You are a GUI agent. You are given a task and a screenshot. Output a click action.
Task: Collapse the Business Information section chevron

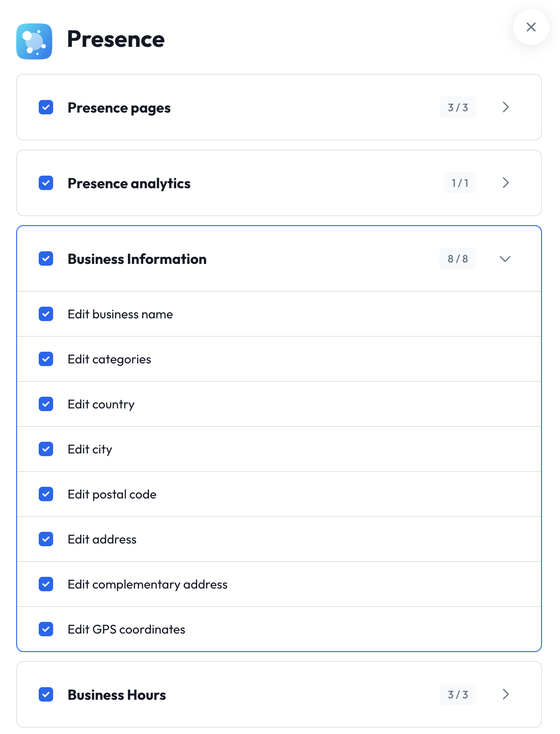click(505, 259)
